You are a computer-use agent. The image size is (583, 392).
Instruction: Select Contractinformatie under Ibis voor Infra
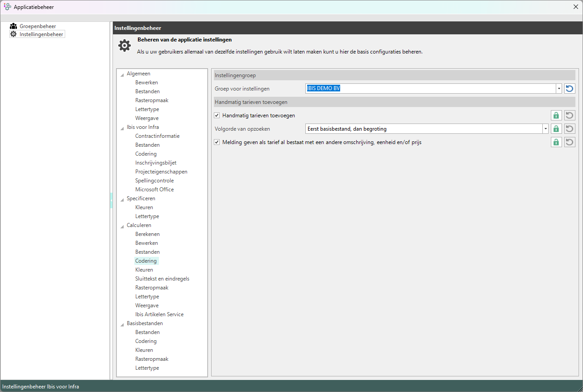pyautogui.click(x=157, y=136)
